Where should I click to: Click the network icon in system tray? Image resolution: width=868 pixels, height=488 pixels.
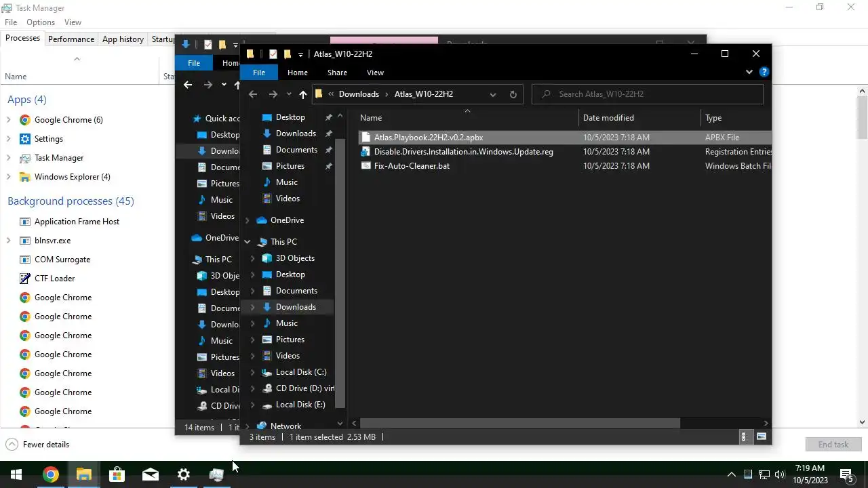764,474
